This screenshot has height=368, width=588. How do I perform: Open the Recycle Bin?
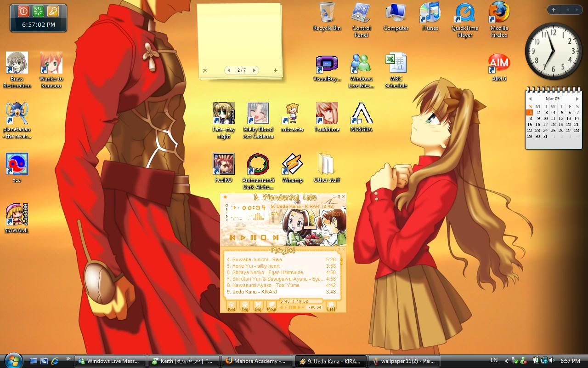[x=327, y=14]
